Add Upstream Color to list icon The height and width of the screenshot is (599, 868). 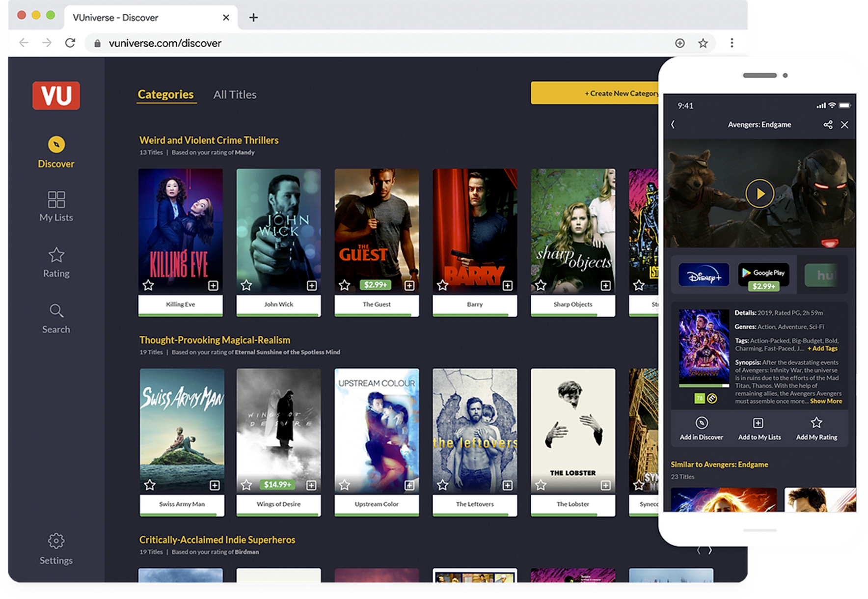point(409,485)
